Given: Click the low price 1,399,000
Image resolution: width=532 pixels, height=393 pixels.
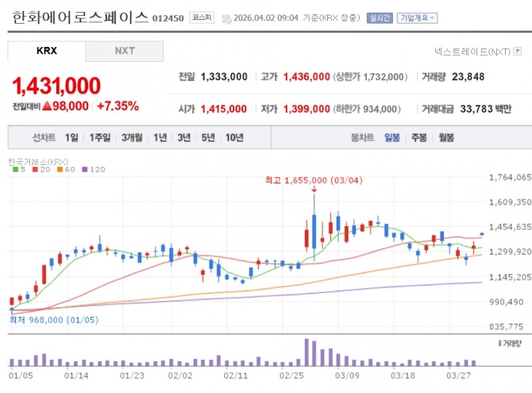Looking at the screenshot, I should coord(306,109).
